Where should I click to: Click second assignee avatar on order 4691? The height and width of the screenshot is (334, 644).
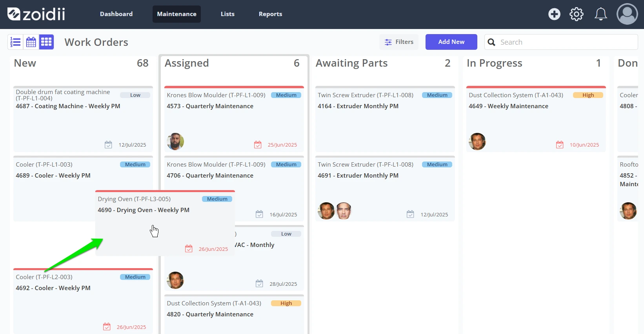[x=344, y=211]
